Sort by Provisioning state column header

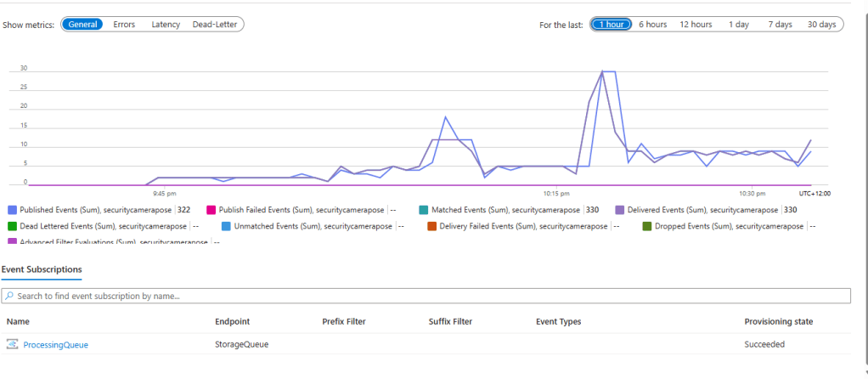pyautogui.click(x=779, y=321)
